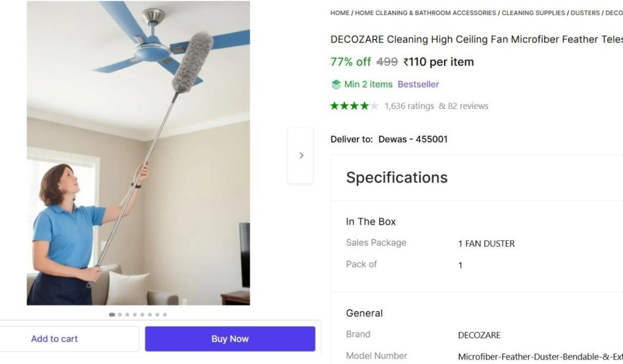Select the last image carousel dot
Image resolution: width=623 pixels, height=364 pixels.
[x=165, y=315]
